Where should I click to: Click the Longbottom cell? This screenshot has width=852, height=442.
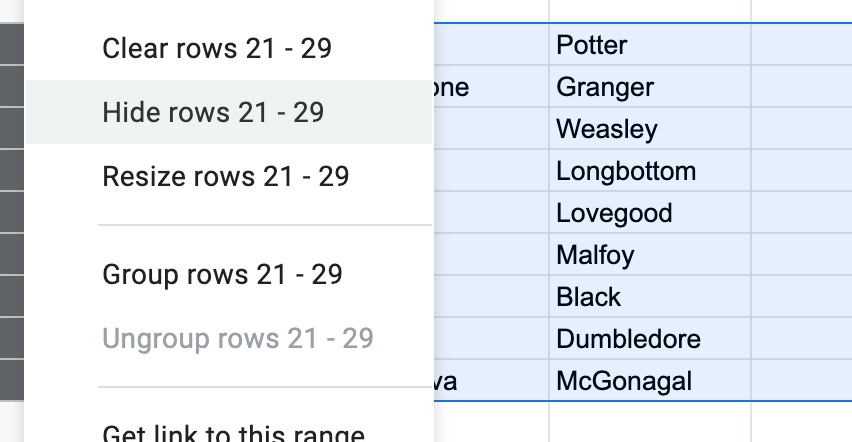(649, 171)
